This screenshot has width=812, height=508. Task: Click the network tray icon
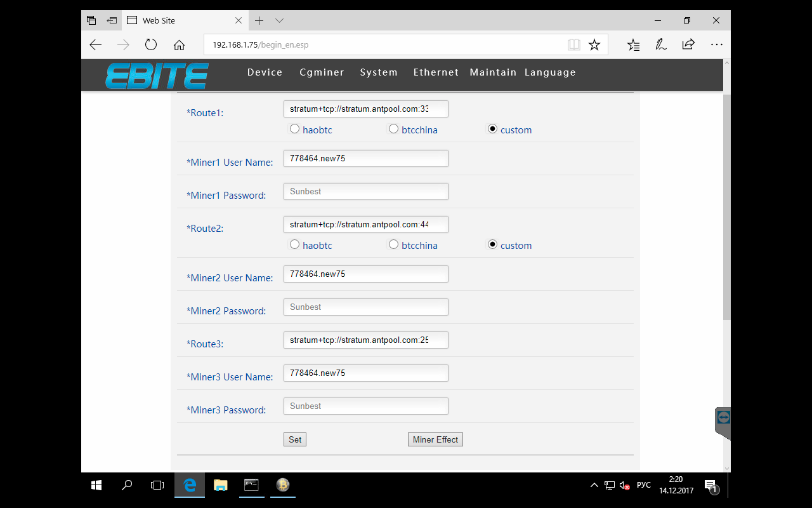point(610,485)
